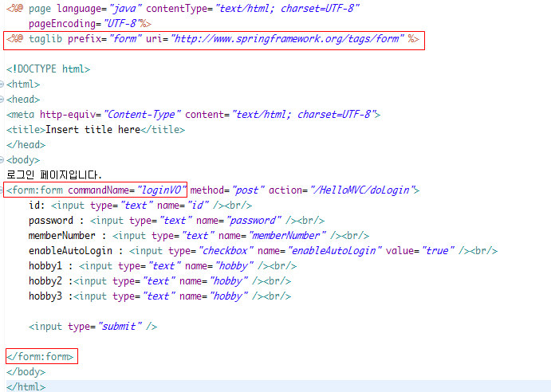Click the value="true" attribute
Image resolution: width=551 pixels, height=392 pixels.
420,251
